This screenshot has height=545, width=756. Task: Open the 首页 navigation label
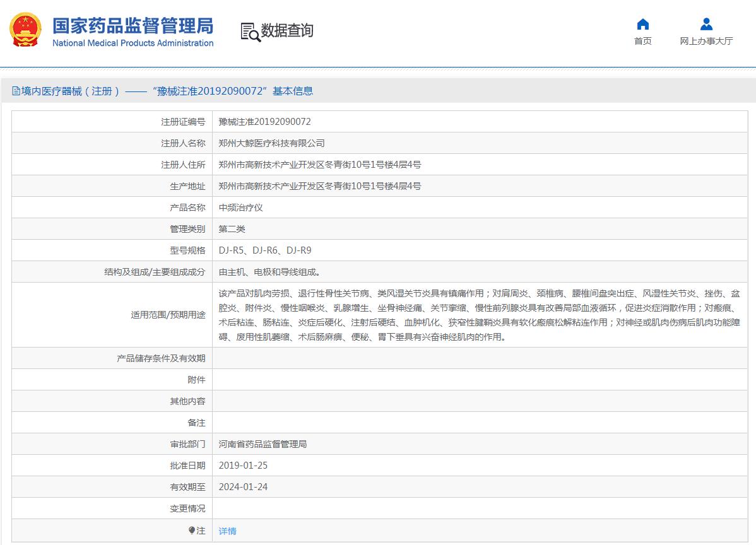tap(642, 41)
